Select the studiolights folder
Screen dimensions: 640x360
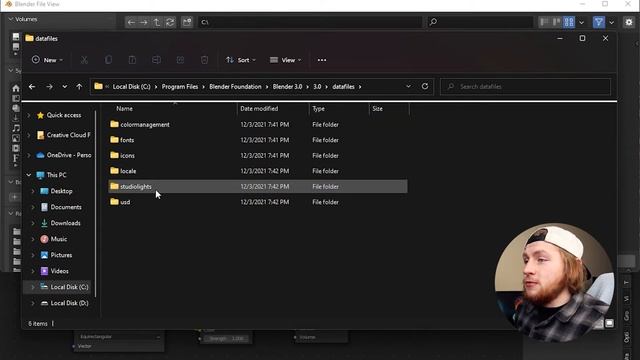click(258, 187)
